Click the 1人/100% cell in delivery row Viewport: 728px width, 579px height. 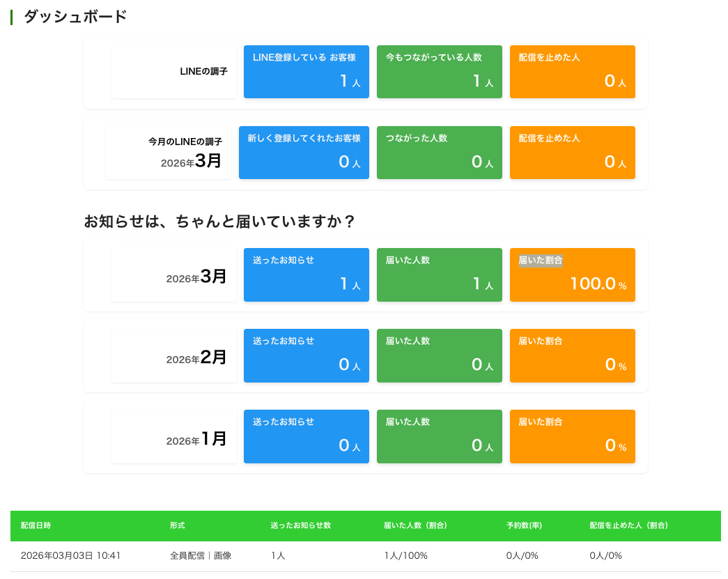(x=405, y=555)
